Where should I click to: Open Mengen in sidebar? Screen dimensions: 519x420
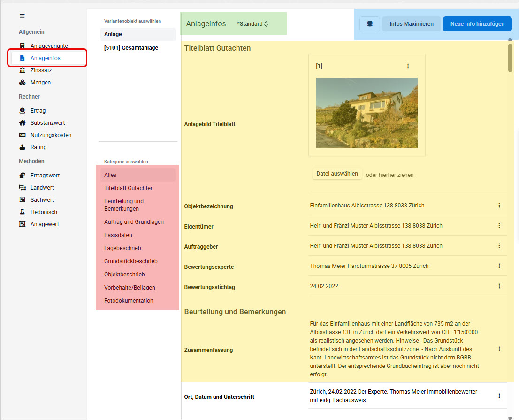pos(40,83)
